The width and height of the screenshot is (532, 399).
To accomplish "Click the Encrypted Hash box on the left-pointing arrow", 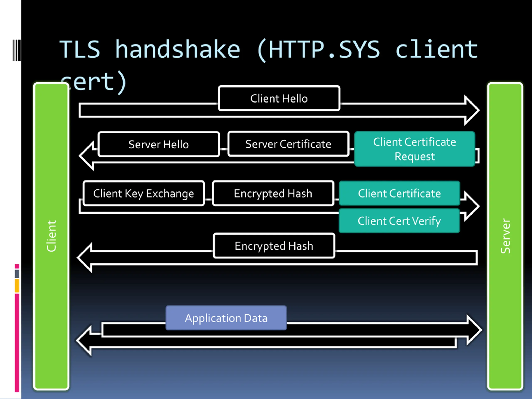I will click(274, 246).
